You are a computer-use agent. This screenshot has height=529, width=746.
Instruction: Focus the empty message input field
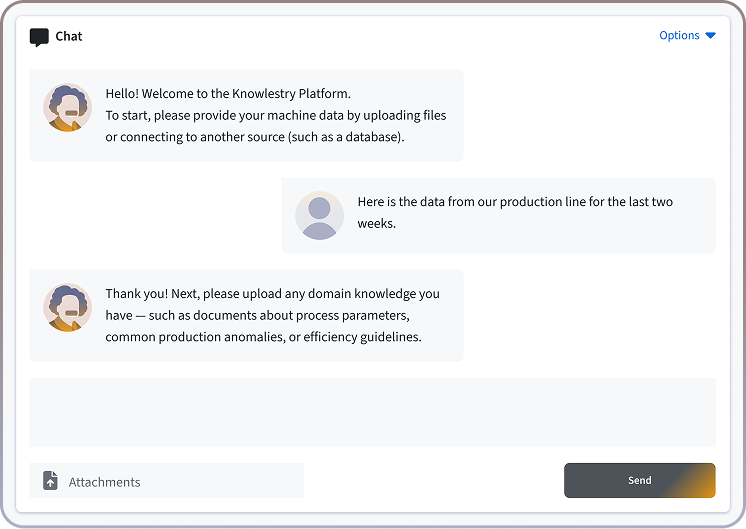click(372, 412)
